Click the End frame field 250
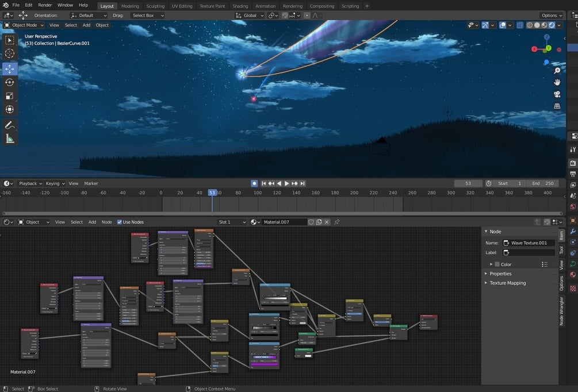Viewport: 578px width, 392px height. pyautogui.click(x=542, y=183)
